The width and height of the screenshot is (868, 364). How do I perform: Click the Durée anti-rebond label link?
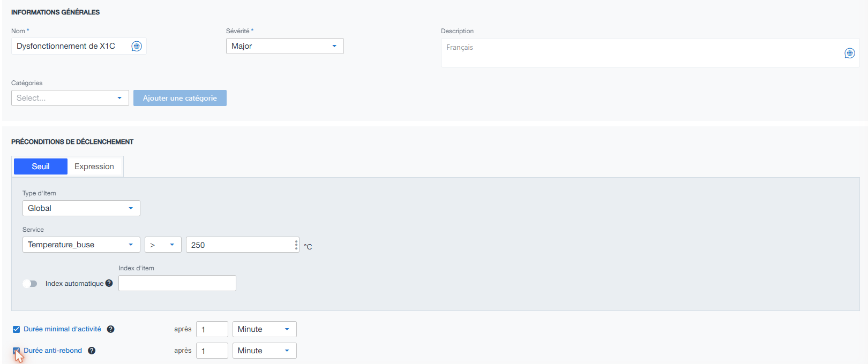(53, 351)
